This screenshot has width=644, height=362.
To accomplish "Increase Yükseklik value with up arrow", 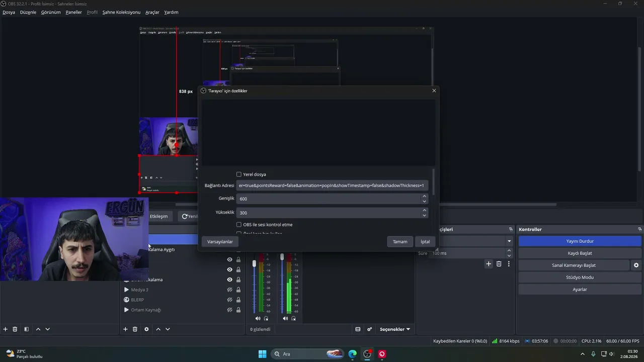I will [425, 210].
